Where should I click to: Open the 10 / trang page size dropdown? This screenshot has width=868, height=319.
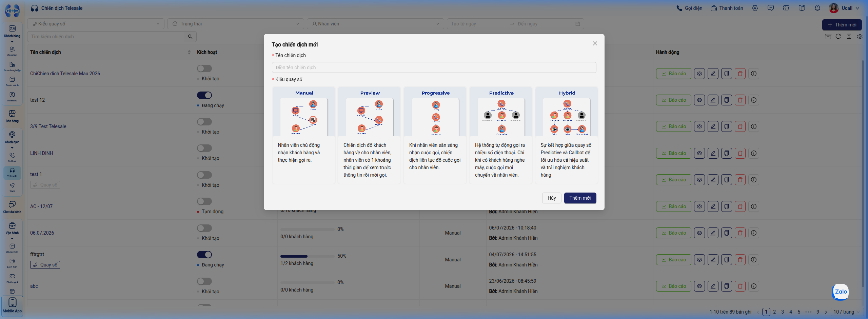click(847, 312)
